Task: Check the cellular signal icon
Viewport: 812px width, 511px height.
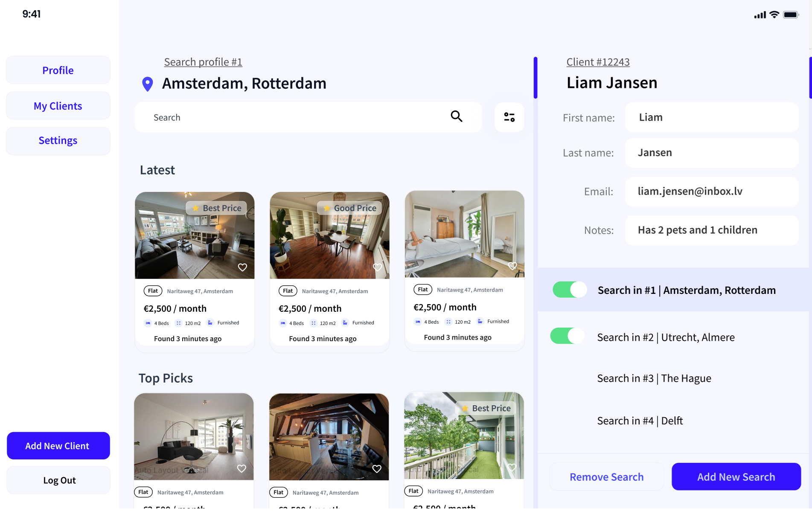Action: point(760,15)
